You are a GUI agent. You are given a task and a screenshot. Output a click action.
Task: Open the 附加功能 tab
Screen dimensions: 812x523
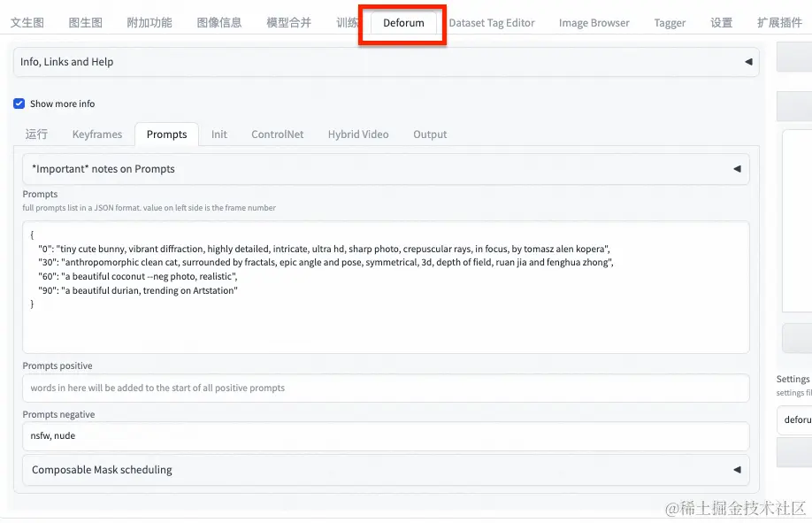pos(149,23)
